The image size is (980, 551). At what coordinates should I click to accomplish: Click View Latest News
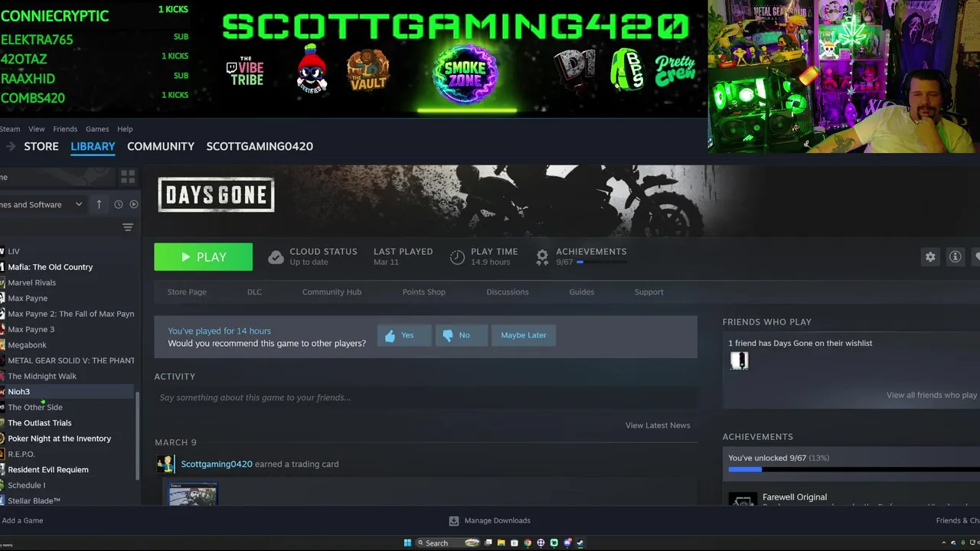coord(658,425)
